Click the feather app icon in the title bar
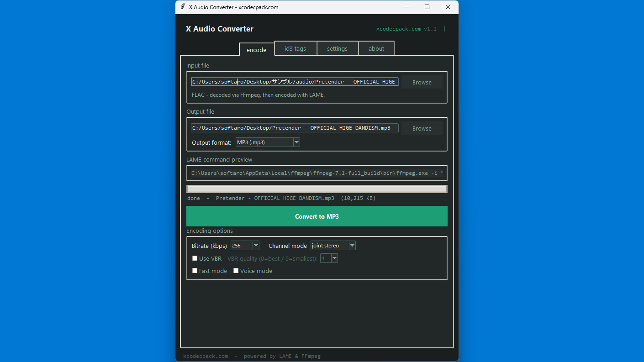Image resolution: width=644 pixels, height=362 pixels. point(182,7)
